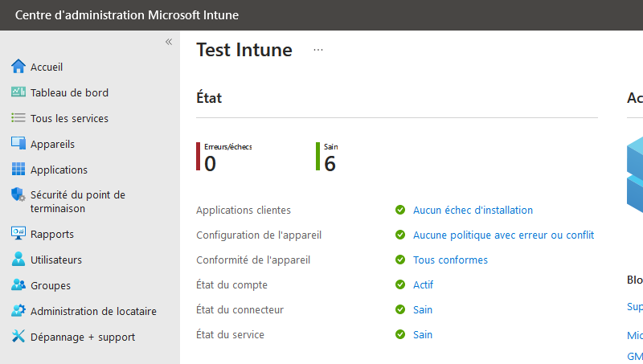Click the Sain count of 6 tile
Viewport: 643px width, 364px height.
coord(329,157)
